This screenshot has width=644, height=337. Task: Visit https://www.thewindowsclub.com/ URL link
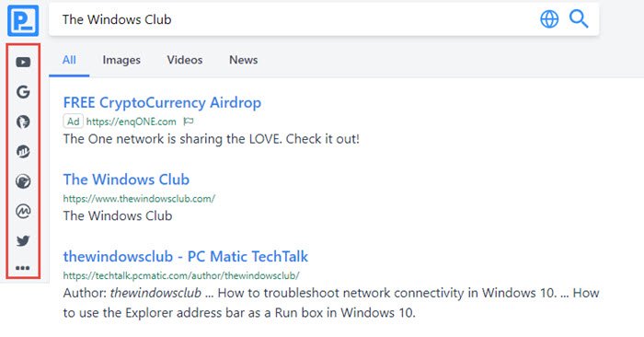point(139,199)
